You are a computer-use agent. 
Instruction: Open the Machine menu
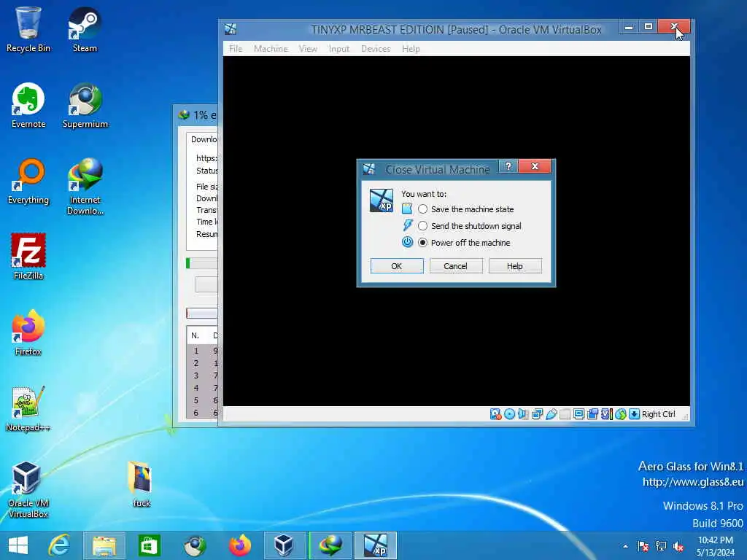(271, 49)
